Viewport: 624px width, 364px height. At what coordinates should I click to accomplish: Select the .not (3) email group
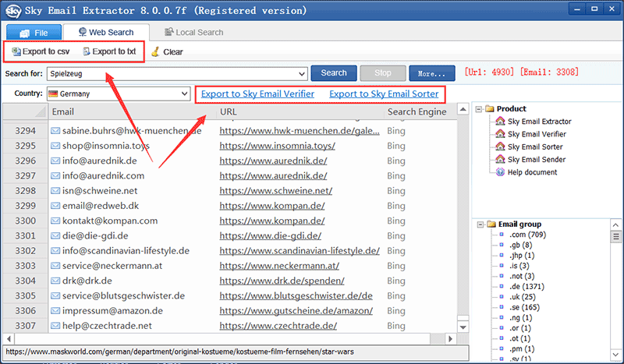click(522, 276)
